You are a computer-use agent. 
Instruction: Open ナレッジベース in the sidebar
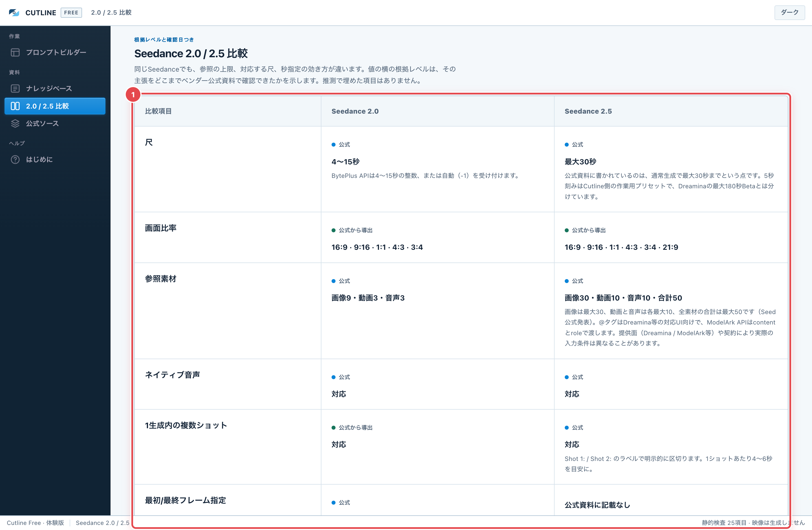pos(55,88)
